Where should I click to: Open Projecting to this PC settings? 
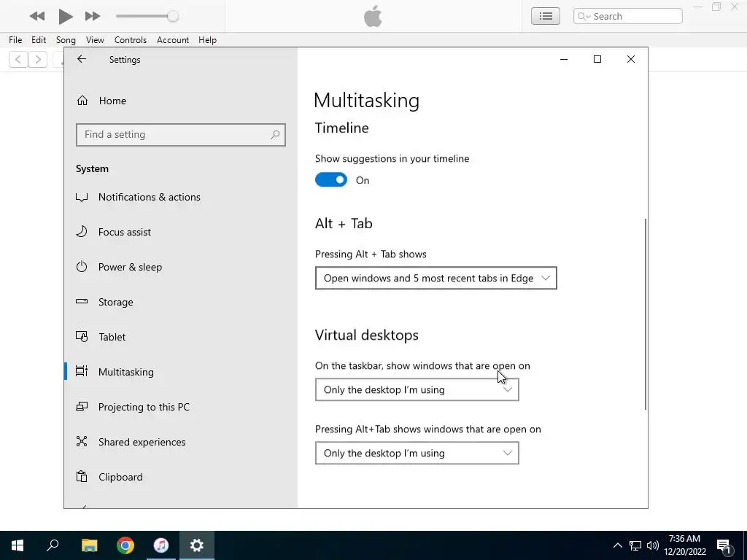point(181,407)
